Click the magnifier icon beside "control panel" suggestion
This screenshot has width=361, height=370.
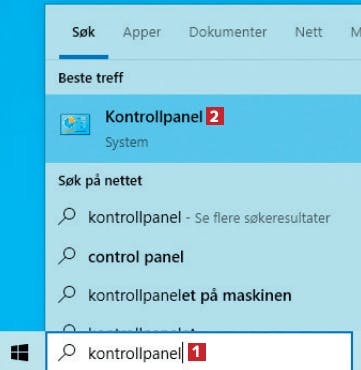click(67, 256)
